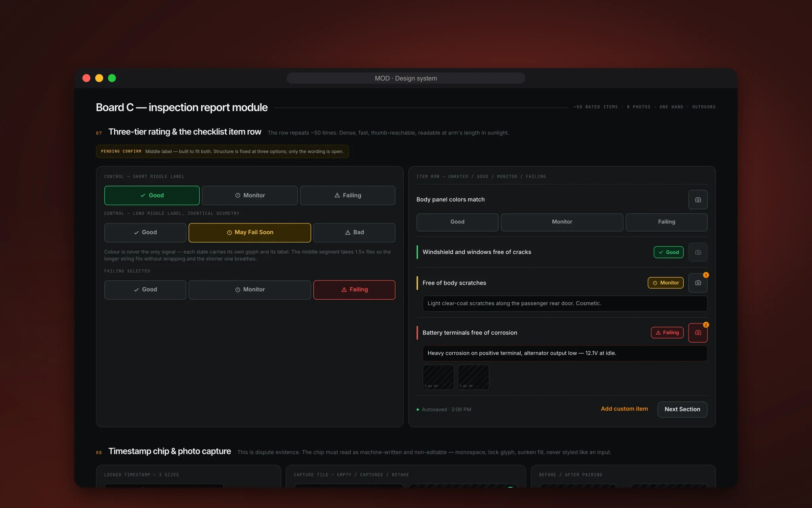The height and width of the screenshot is (508, 812).
Task: Click the yellow Monitor badge on scratches row
Action: point(666,283)
